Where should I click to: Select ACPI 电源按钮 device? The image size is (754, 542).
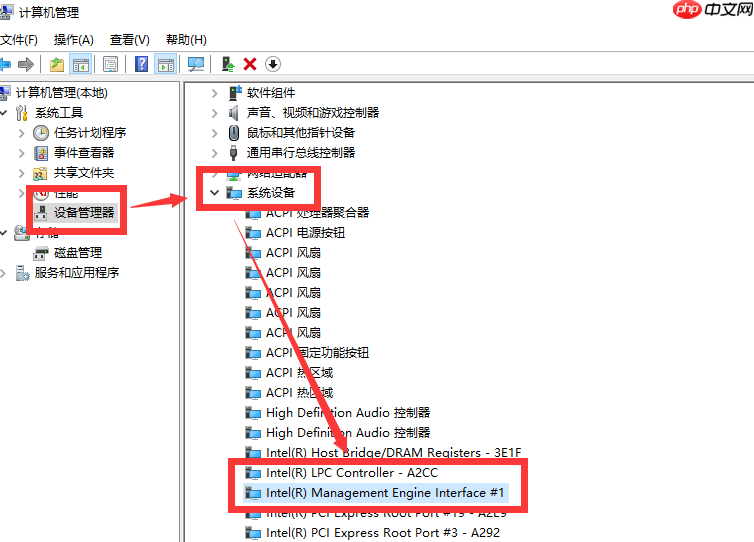(305, 233)
